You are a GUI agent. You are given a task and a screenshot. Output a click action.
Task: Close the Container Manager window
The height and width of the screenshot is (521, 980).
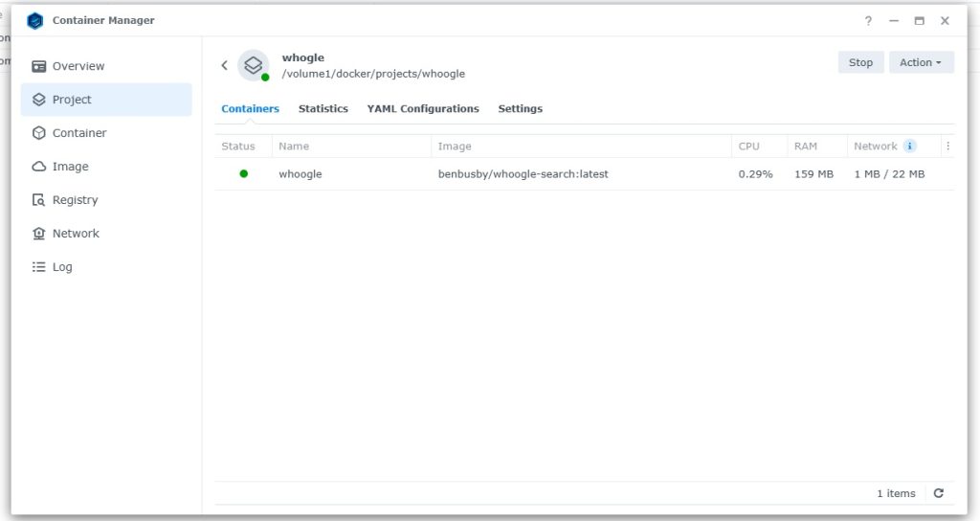945,21
